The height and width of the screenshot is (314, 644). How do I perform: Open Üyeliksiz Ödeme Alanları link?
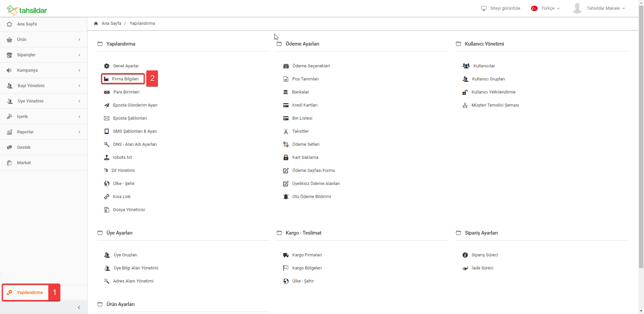[x=316, y=184]
